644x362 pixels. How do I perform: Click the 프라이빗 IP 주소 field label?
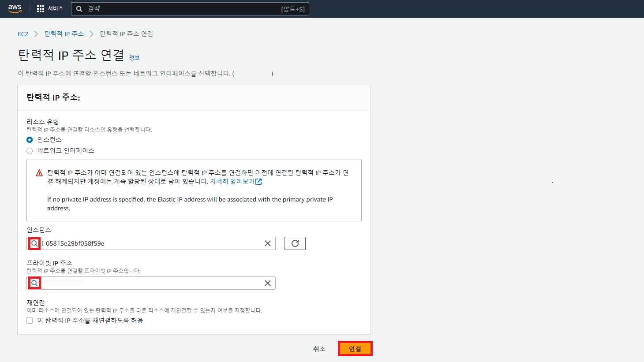49,263
